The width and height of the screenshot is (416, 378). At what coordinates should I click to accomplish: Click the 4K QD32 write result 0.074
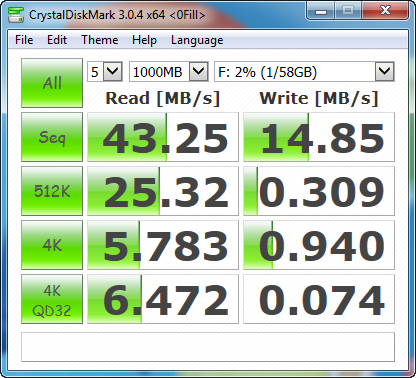tap(319, 299)
